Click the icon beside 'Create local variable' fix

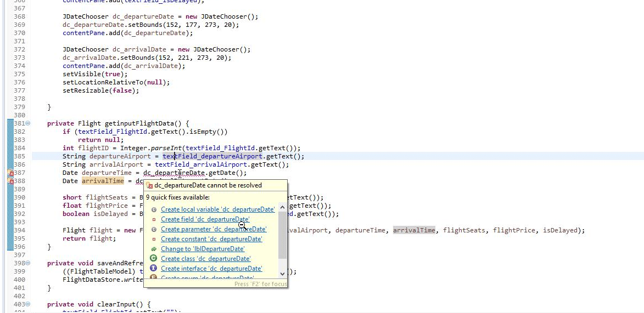[154, 209]
